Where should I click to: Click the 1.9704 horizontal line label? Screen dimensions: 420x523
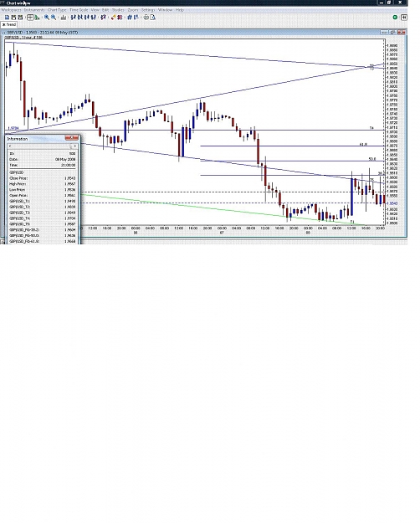coord(13,128)
